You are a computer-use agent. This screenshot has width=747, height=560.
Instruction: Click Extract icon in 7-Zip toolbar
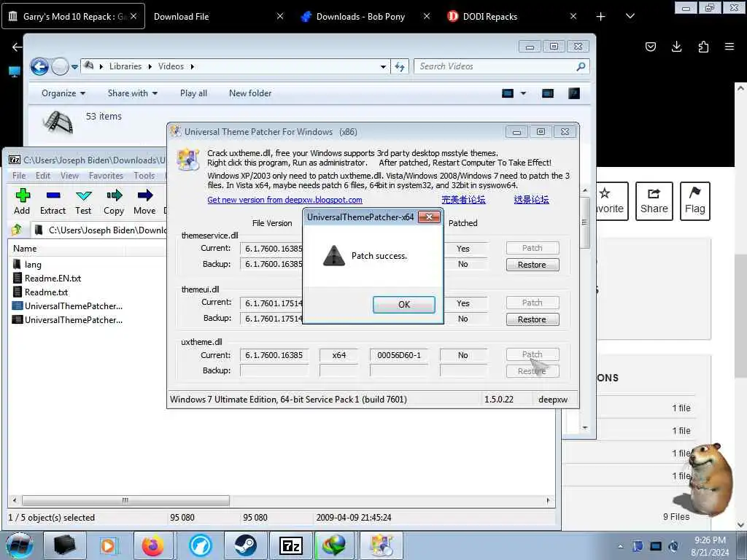coord(53,201)
